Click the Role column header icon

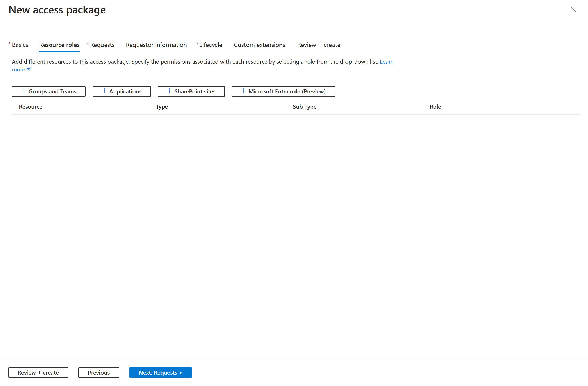[435, 106]
